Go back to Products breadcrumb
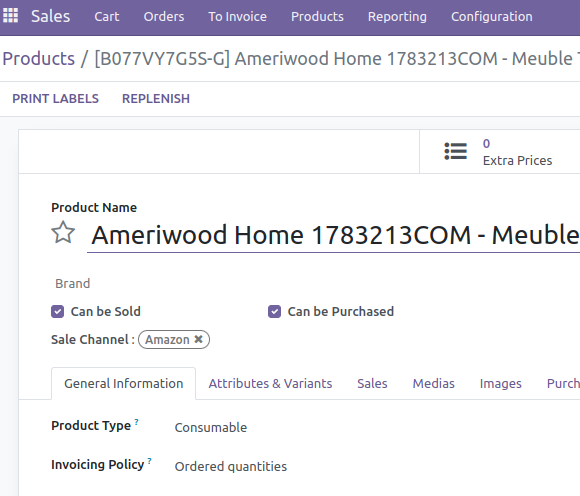Screen dimensions: 580x496 point(38,59)
